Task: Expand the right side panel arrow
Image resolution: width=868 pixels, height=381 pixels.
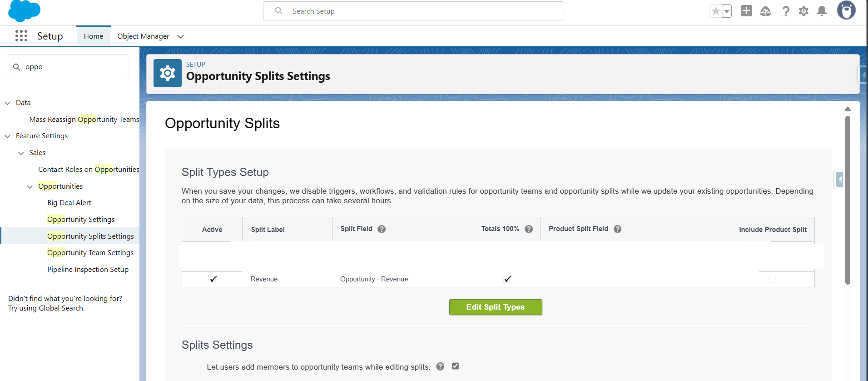Action: coord(840,179)
